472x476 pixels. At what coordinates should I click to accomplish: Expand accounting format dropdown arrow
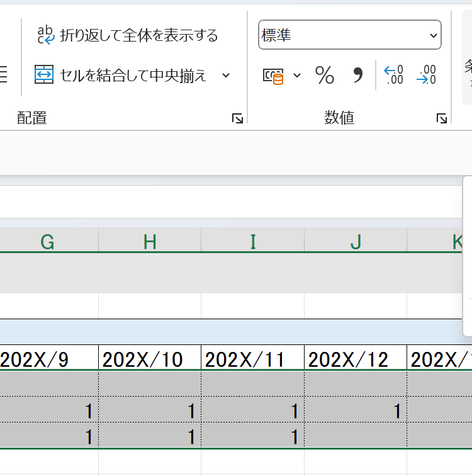(x=297, y=76)
